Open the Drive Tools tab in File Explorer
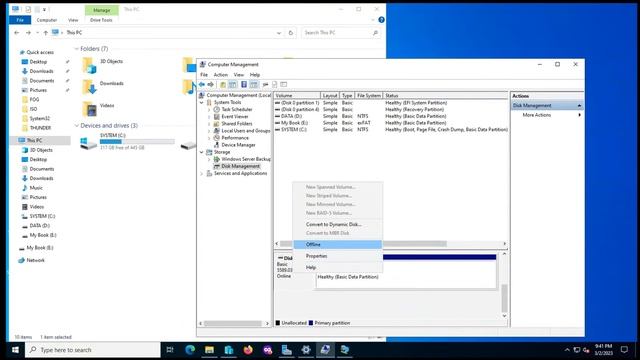This screenshot has height=360, width=640. 101,20
